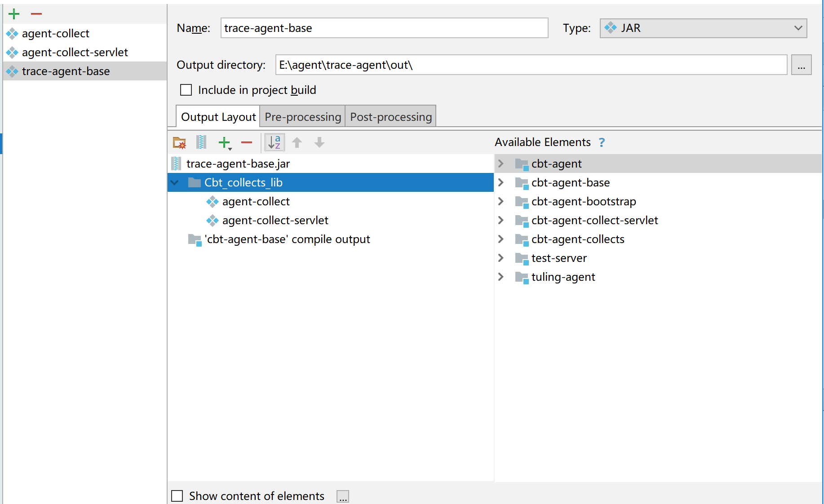The image size is (824, 504).
Task: Switch to the Post-processing tab
Action: [390, 117]
